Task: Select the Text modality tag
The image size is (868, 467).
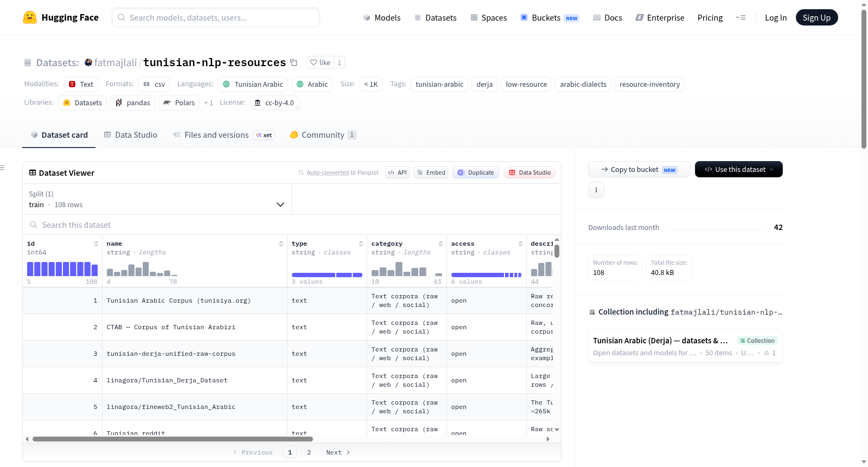Action: pos(81,84)
